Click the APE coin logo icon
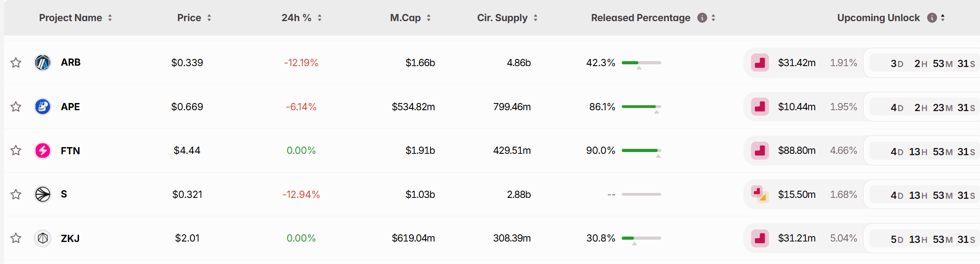The width and height of the screenshot is (980, 264). [43, 107]
